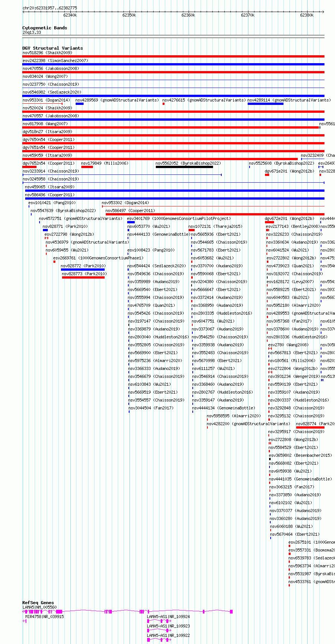This screenshot has width=335, height=644.
Task: Click nsv586496 (Cooper2011) label
Action: pyautogui.click(x=50, y=195)
